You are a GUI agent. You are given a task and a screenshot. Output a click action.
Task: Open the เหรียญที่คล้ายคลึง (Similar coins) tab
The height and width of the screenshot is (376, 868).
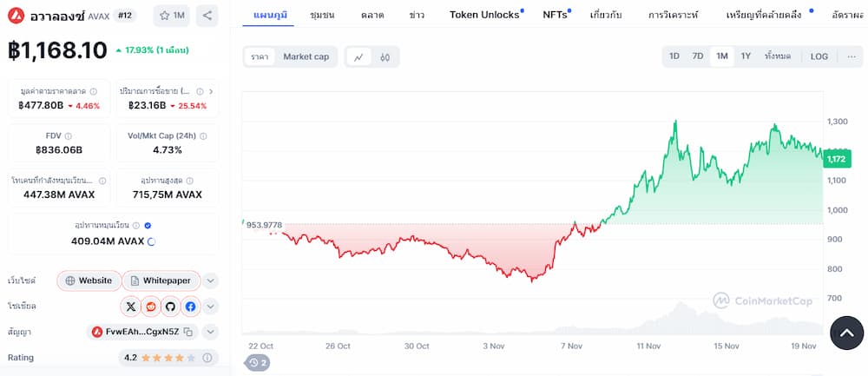tap(764, 15)
